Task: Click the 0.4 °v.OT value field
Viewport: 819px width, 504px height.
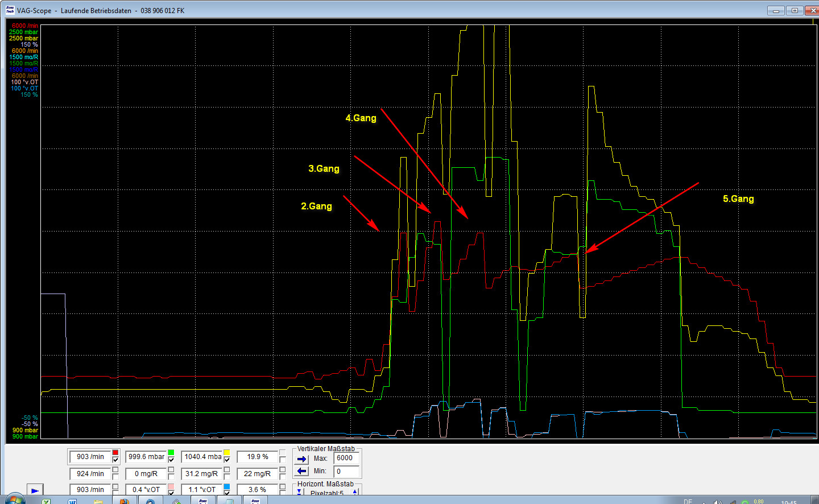Action: coord(146,490)
